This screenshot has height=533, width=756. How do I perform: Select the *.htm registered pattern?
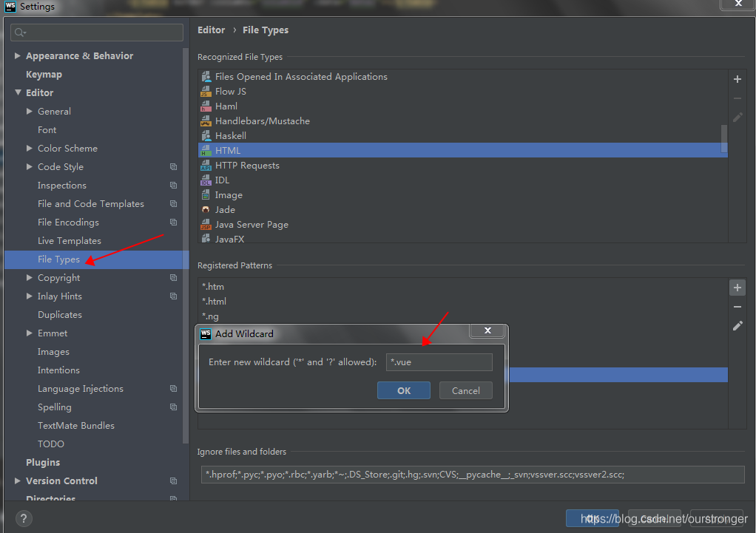coord(463,286)
